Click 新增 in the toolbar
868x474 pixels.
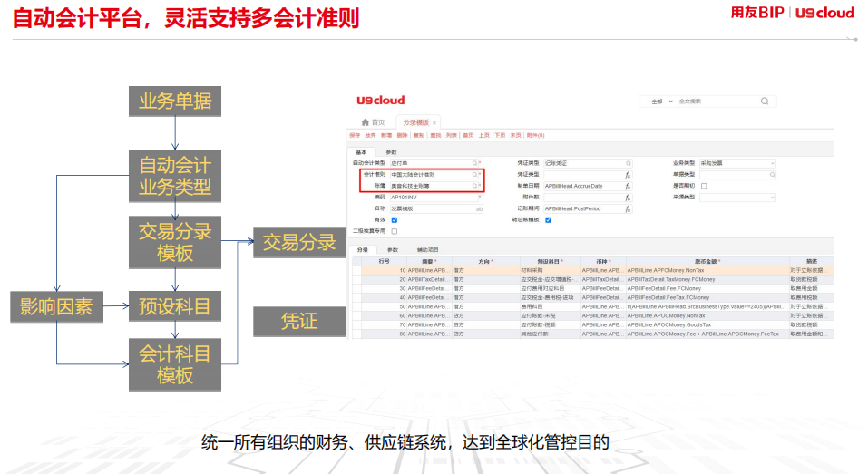386,136
